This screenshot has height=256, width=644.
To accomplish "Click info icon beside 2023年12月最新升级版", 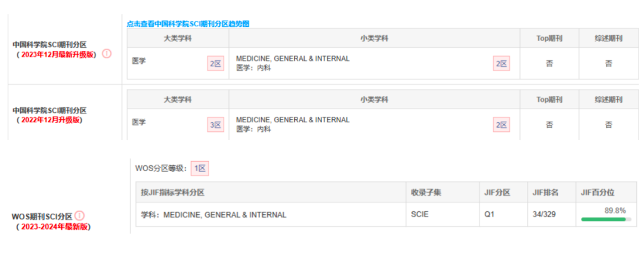I will click(107, 54).
